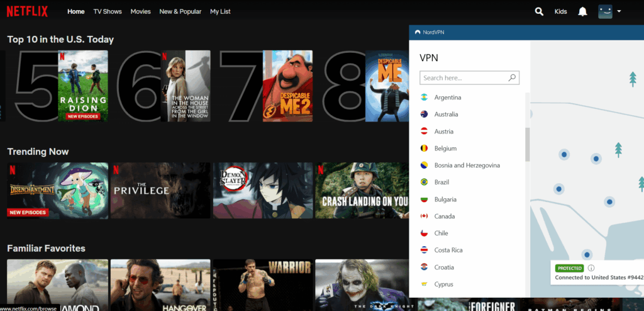Viewport: 644px width, 311px height.
Task: Click the profile avatar icon
Action: point(605,11)
